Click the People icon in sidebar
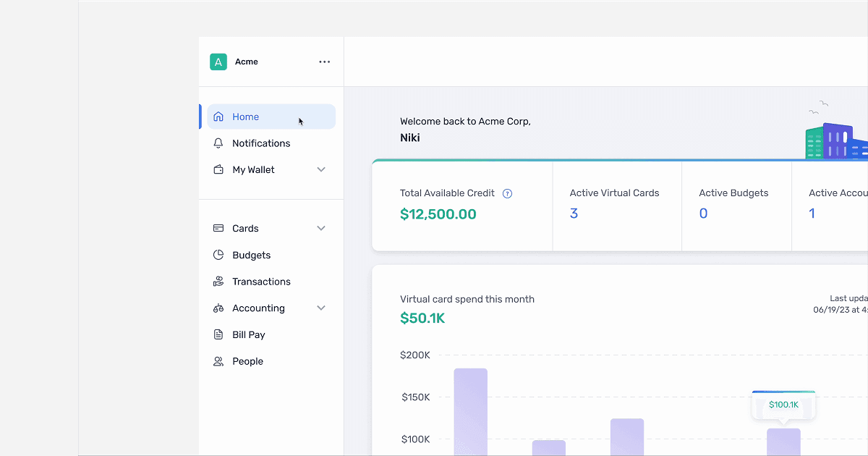Screen dimensions: 868x456 point(218,361)
